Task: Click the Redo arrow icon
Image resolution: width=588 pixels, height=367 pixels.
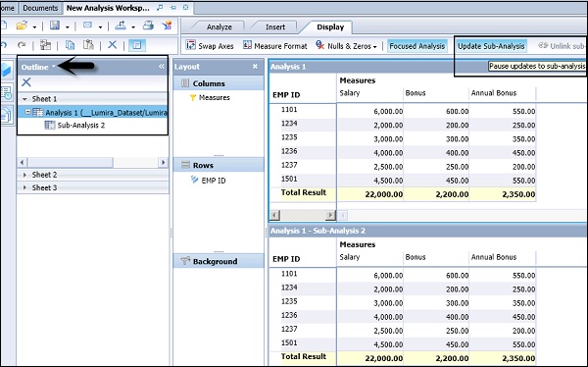Action: tap(22, 45)
